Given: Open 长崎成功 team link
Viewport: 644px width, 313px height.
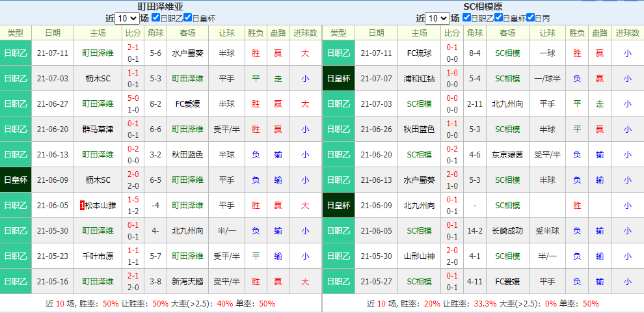Looking at the screenshot, I should point(507,230).
